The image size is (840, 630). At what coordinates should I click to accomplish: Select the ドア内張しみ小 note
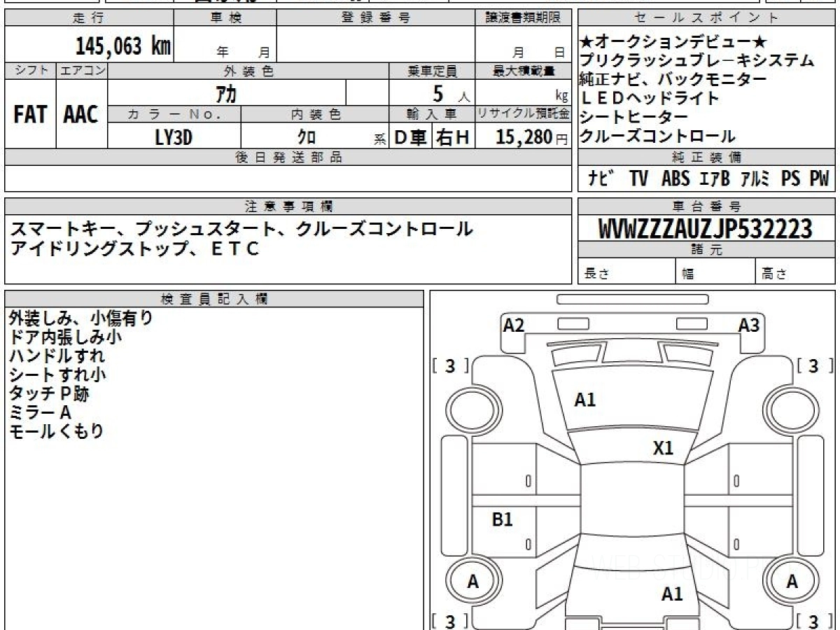[65, 337]
